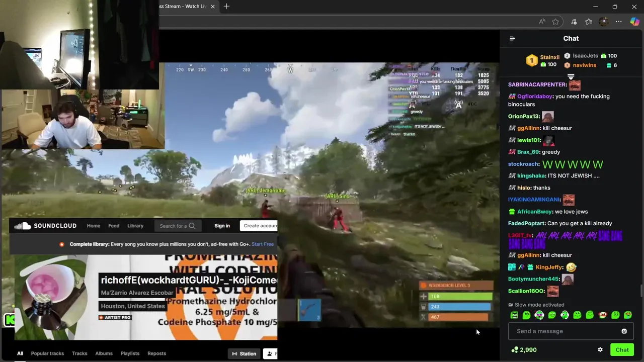Click stockroach username in chat

[523, 164]
